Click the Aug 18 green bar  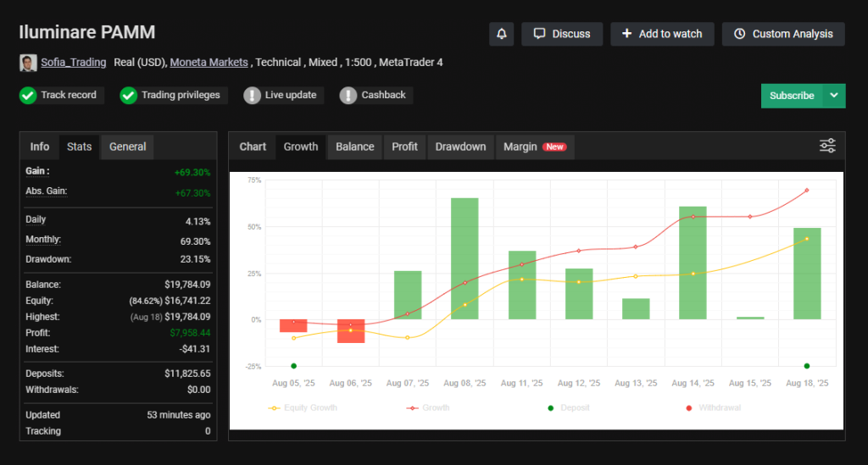[807, 274]
